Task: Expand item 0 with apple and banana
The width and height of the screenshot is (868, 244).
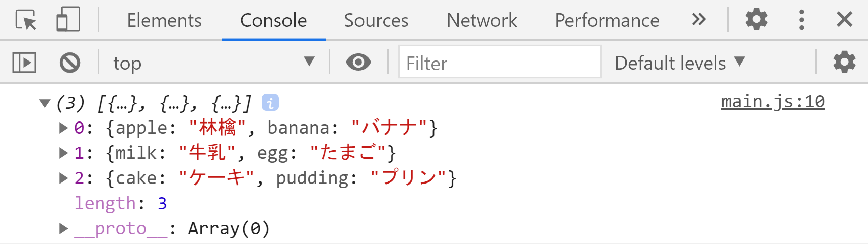Action: click(63, 128)
